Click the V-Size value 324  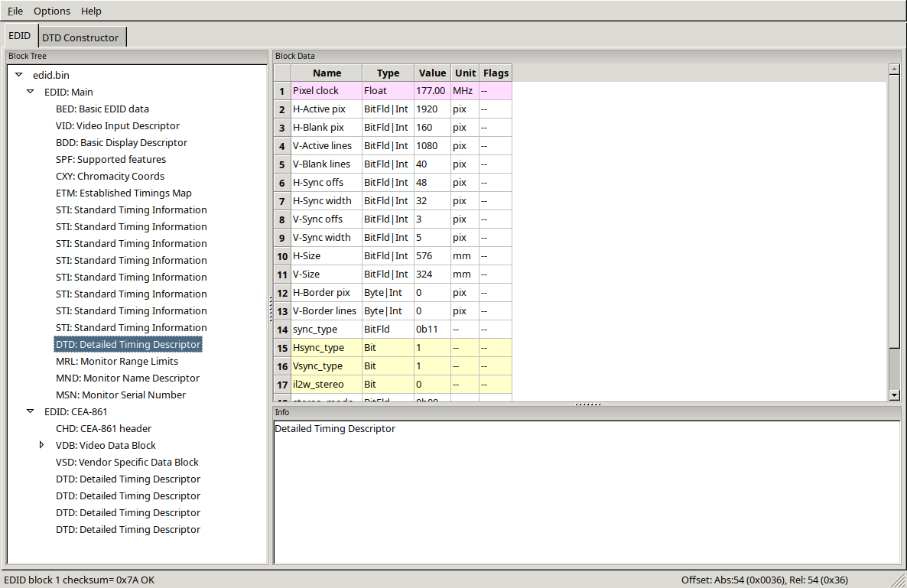coord(433,274)
